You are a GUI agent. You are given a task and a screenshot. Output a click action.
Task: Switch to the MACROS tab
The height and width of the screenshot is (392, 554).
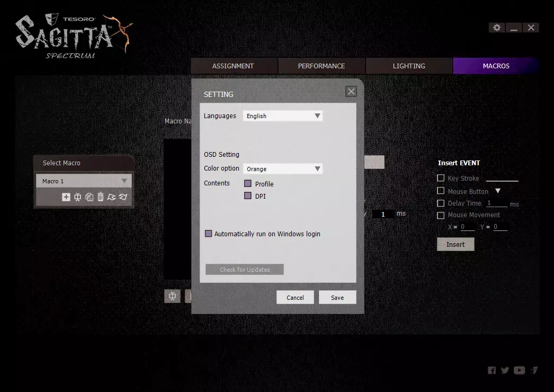coord(496,66)
